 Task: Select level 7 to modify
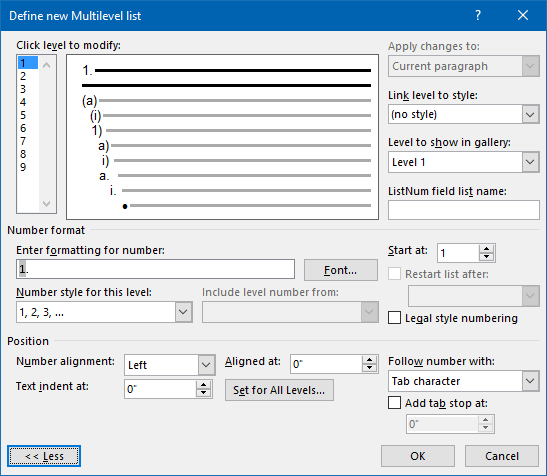[x=23, y=141]
